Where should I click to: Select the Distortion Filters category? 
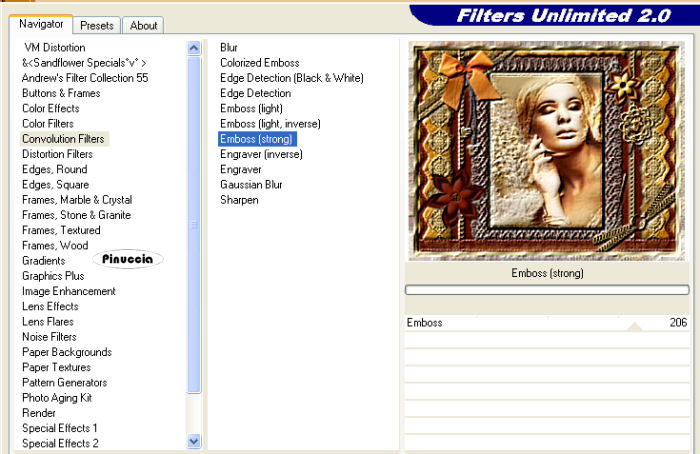click(58, 154)
